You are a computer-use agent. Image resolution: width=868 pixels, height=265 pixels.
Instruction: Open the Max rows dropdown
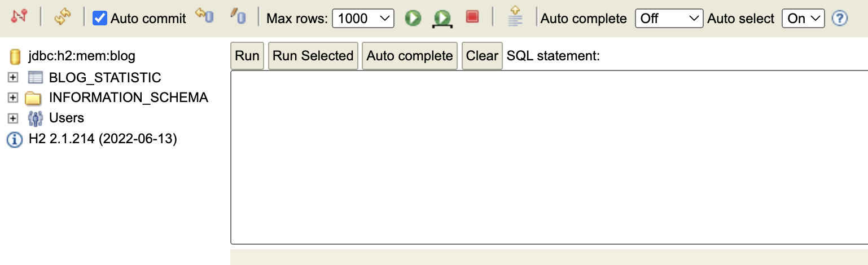click(363, 18)
